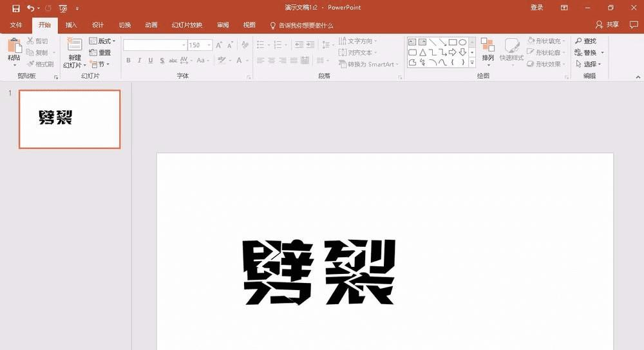Viewport: 644px width, 350px height.
Task: Click the font name combo box
Action: click(x=155, y=45)
